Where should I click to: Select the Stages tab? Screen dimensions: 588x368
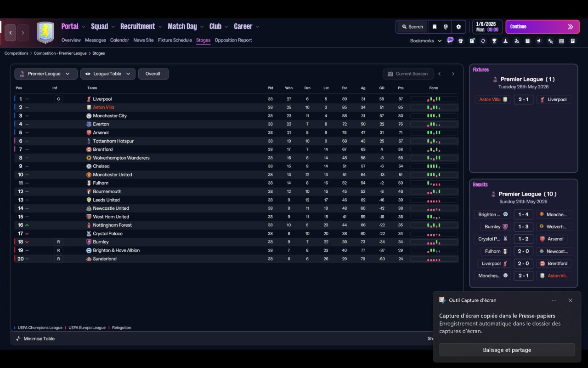(203, 40)
